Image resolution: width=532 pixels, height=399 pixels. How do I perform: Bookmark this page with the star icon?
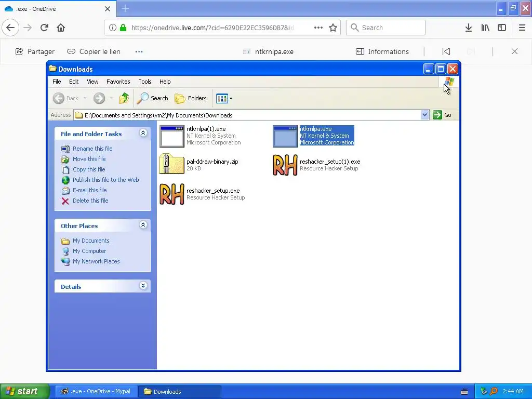tap(333, 28)
